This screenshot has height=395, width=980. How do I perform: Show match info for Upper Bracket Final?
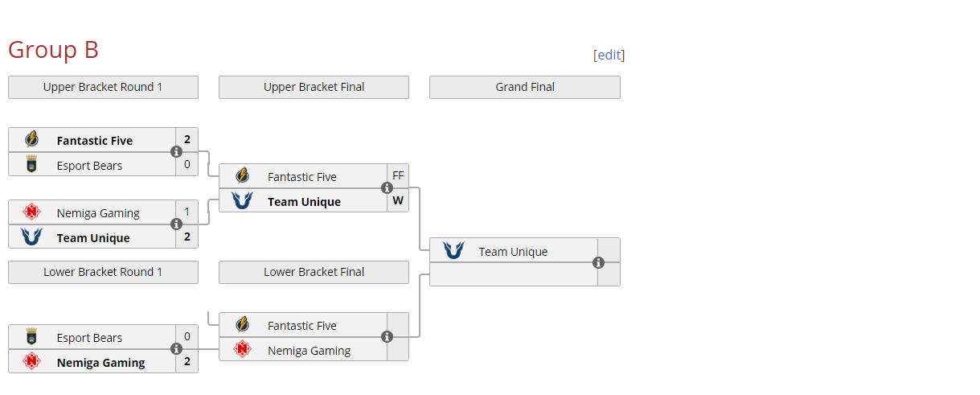[387, 188]
